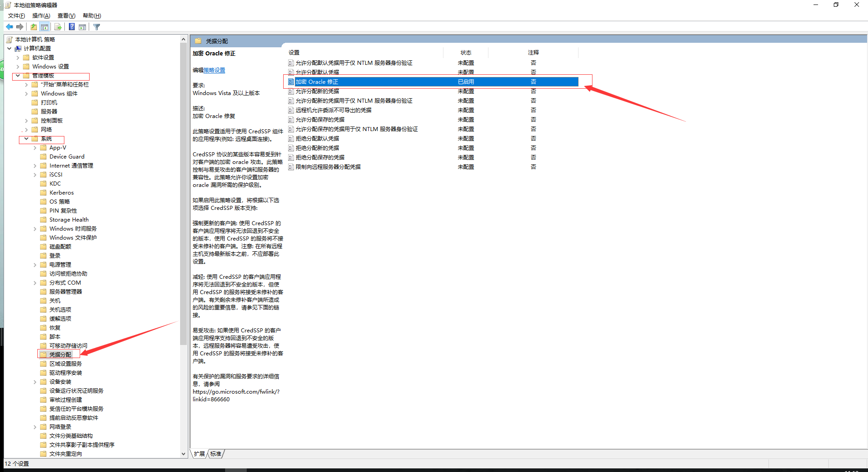Expand the 分布式 COM node
Screen dimensions: 868x472
(x=35, y=283)
